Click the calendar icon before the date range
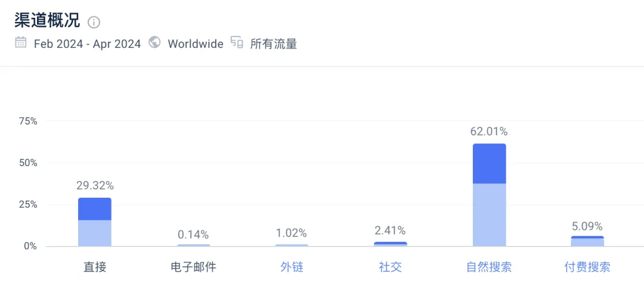The width and height of the screenshot is (644, 298). click(x=21, y=43)
